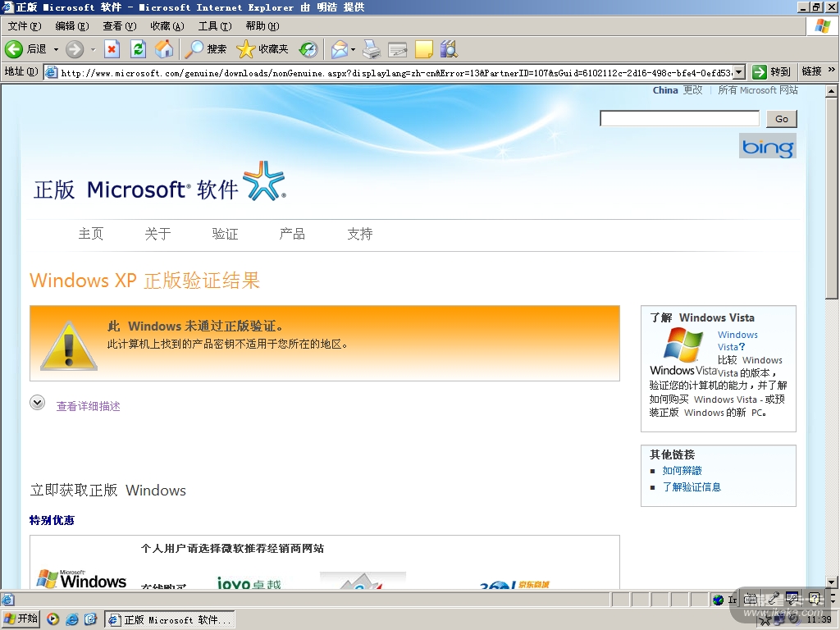Expand 查看详细描述 with the round arrow

38,402
